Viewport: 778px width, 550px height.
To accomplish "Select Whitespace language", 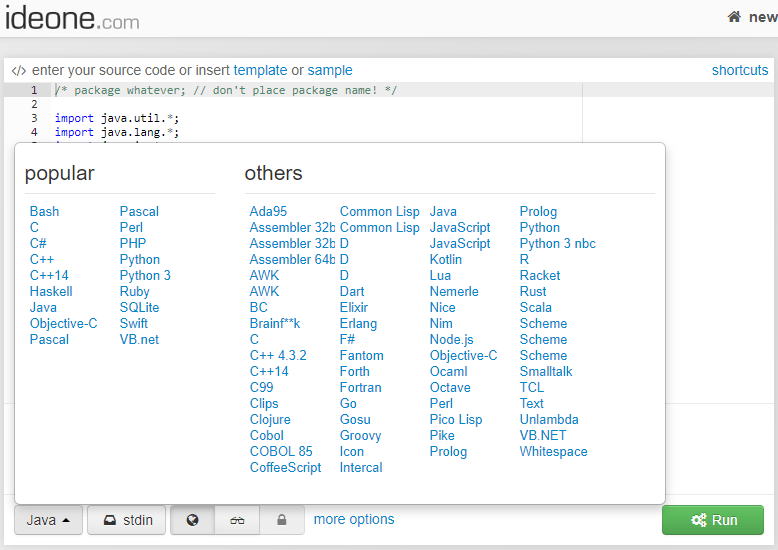I will [553, 452].
